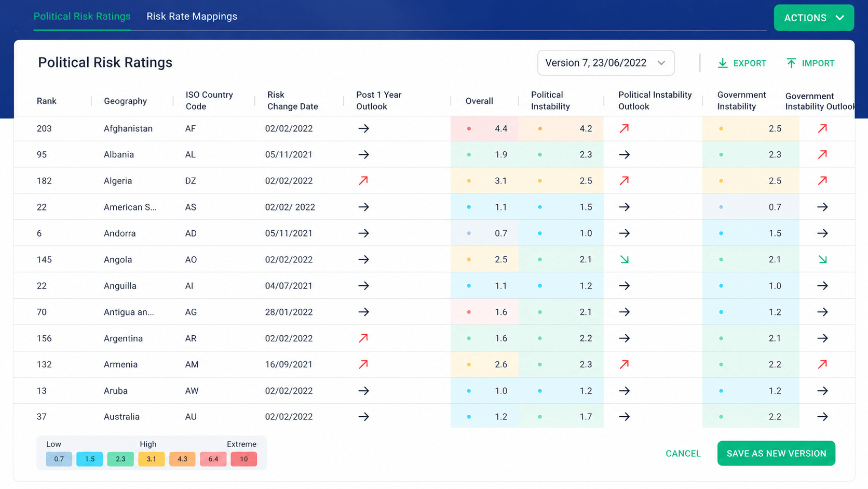Click the Cancel button

point(683,454)
